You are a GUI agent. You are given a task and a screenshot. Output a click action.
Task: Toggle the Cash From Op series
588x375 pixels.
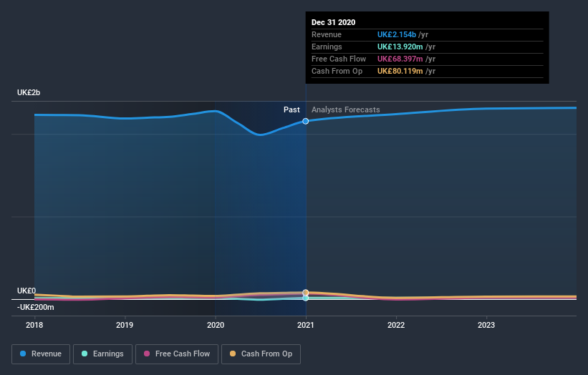click(x=261, y=354)
